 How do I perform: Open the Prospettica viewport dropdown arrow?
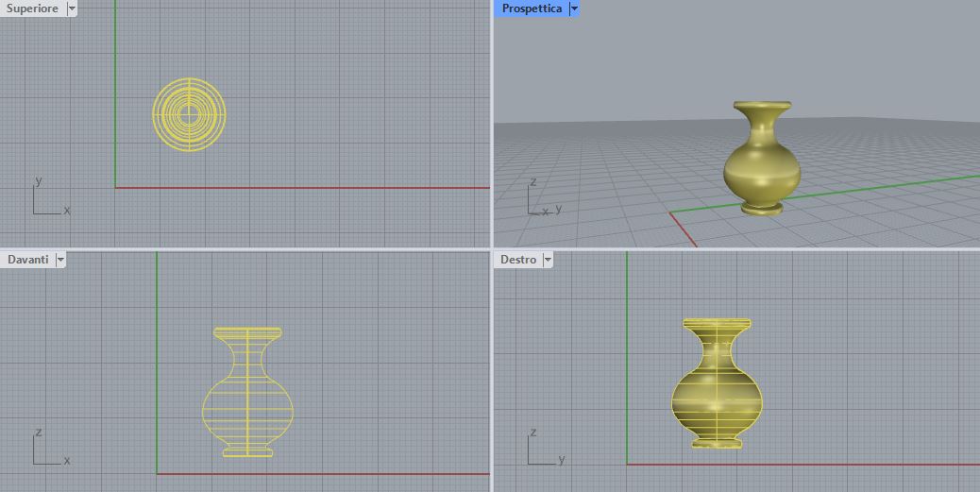tap(574, 8)
